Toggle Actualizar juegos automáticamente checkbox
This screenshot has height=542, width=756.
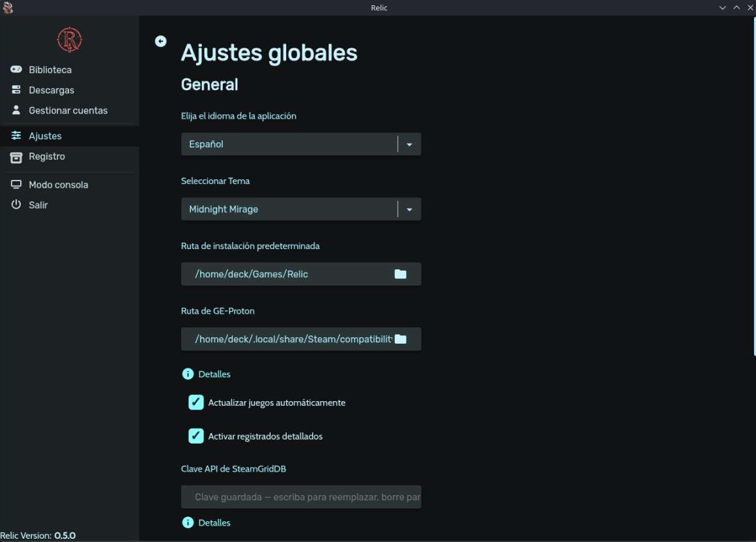pyautogui.click(x=196, y=402)
